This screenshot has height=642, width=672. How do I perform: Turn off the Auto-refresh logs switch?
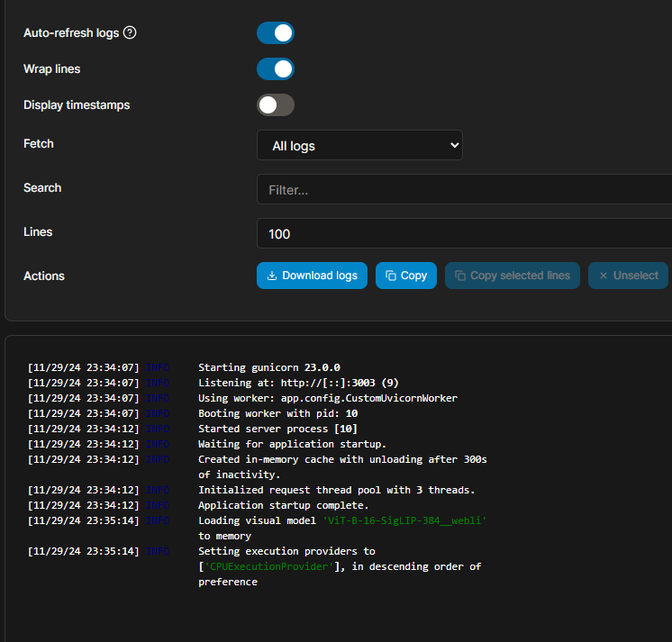click(276, 33)
